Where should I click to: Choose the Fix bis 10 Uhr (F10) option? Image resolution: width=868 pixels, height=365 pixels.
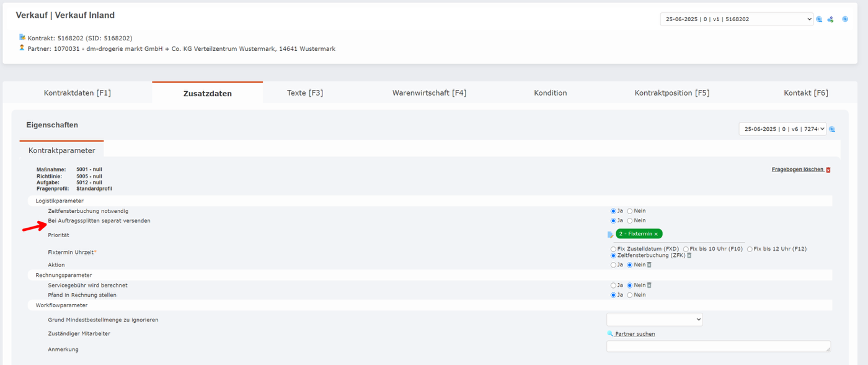686,249
